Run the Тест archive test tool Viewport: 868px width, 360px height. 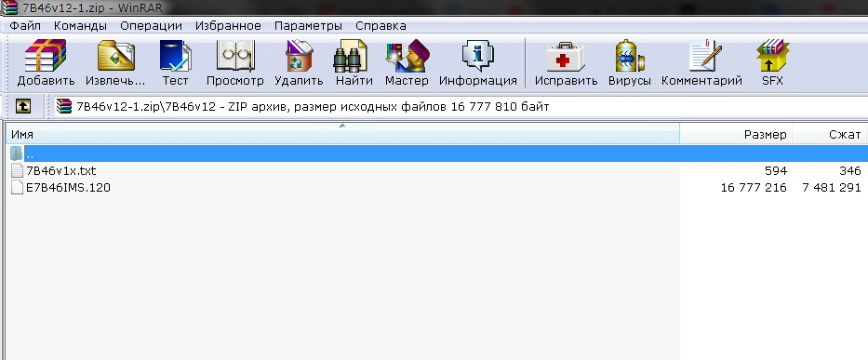tap(175, 56)
